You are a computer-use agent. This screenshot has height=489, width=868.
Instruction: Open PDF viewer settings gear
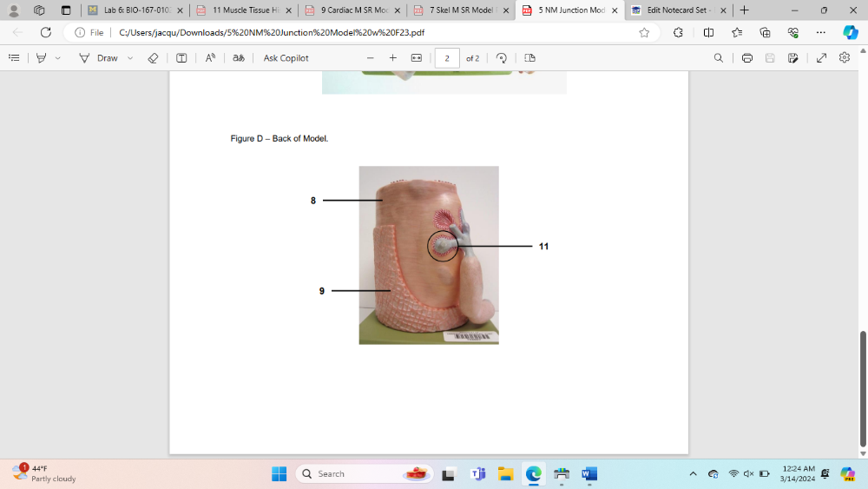click(x=845, y=58)
